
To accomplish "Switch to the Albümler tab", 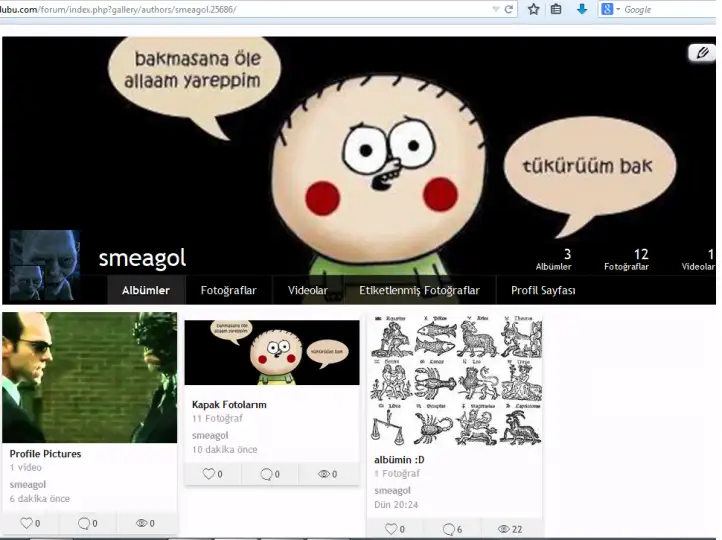I will [x=146, y=290].
